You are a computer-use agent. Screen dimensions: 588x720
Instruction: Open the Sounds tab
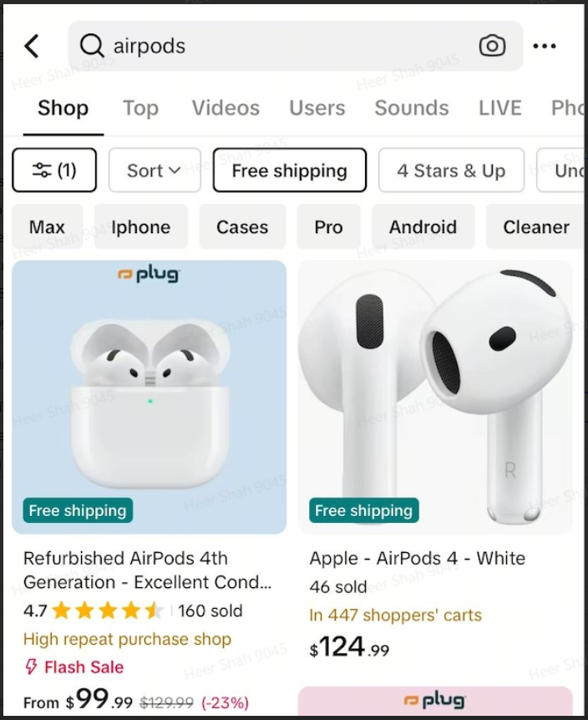411,108
